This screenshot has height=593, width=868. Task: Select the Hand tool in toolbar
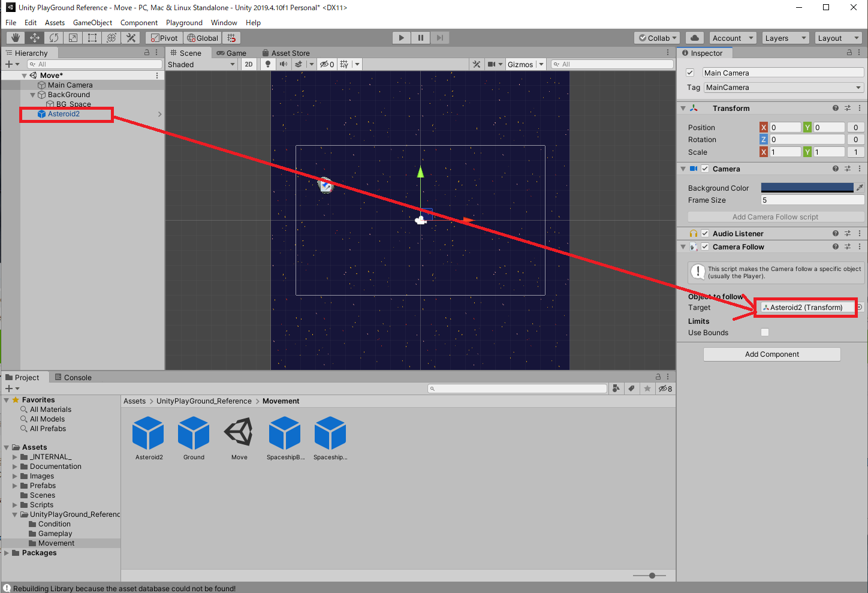(16, 38)
